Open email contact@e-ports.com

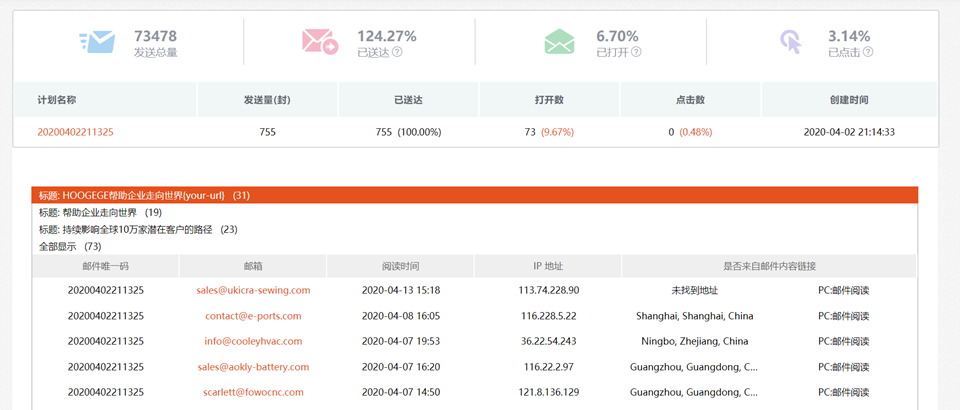[x=253, y=316]
